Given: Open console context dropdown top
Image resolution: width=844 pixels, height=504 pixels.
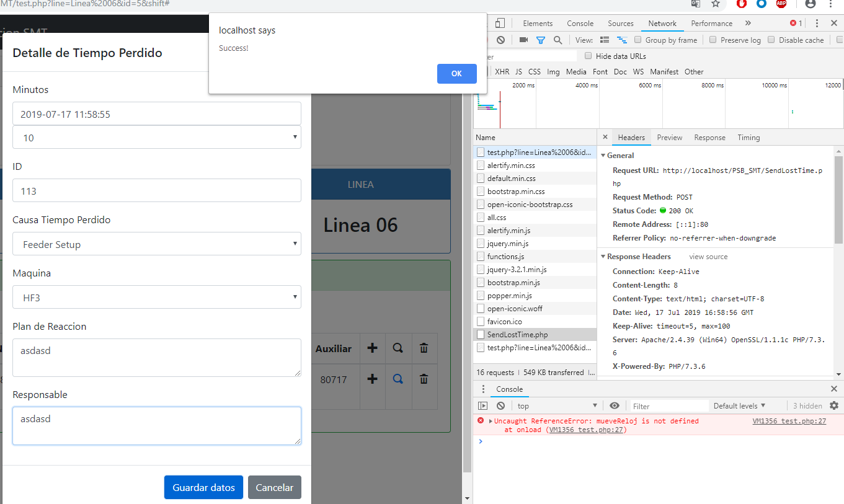Looking at the screenshot, I should [557, 406].
